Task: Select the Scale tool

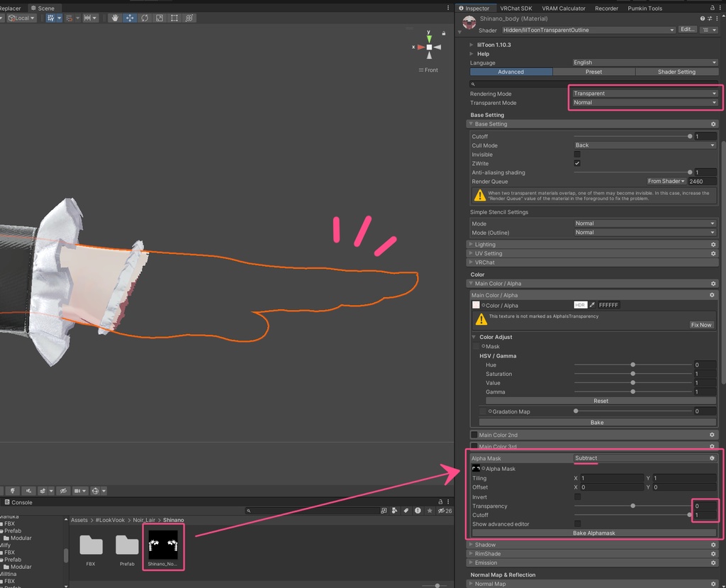Action: [x=160, y=18]
